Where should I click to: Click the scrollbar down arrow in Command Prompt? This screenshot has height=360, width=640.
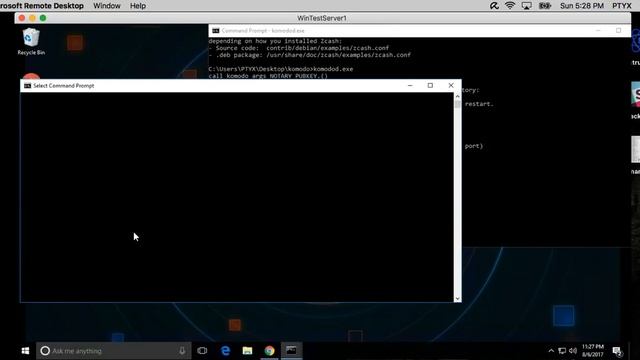pos(458,298)
